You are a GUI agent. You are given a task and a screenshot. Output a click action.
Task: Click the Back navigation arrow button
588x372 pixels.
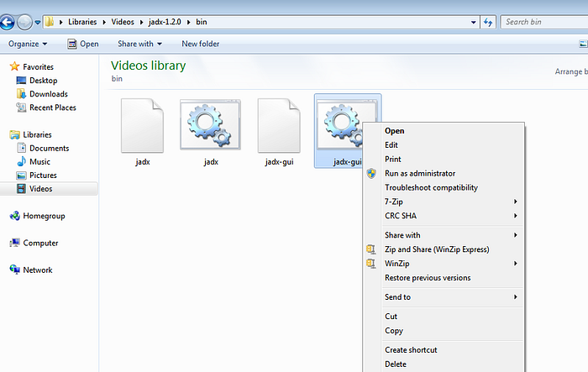tap(7, 22)
